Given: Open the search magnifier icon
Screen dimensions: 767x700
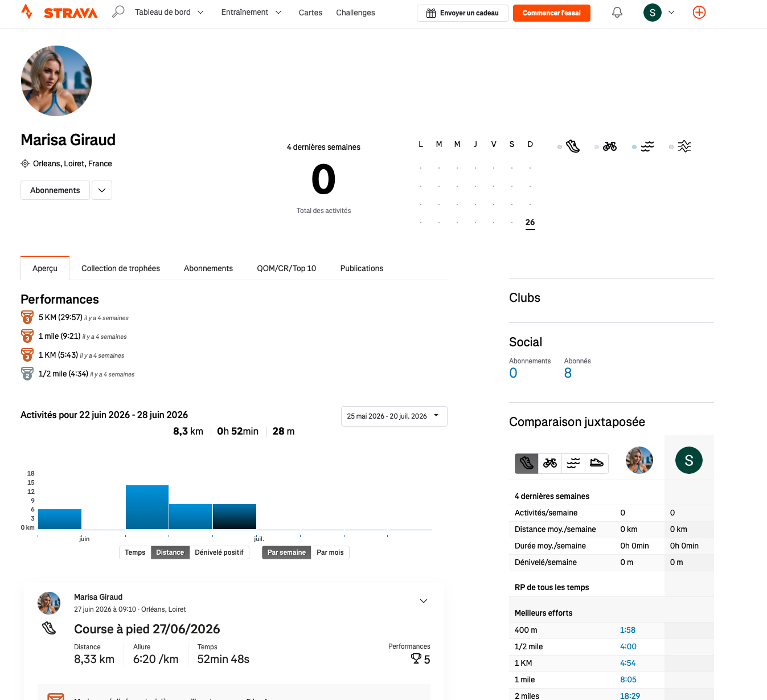Looking at the screenshot, I should click(x=118, y=12).
